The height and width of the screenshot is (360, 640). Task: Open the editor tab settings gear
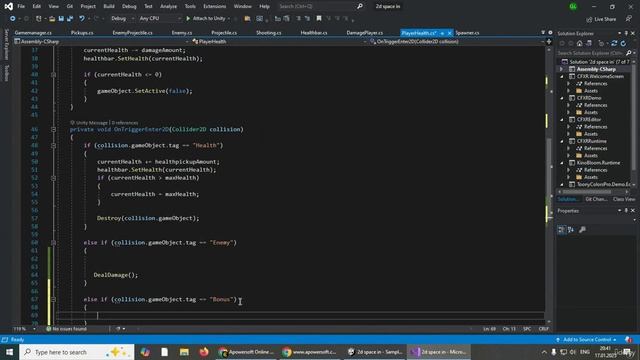point(550,33)
